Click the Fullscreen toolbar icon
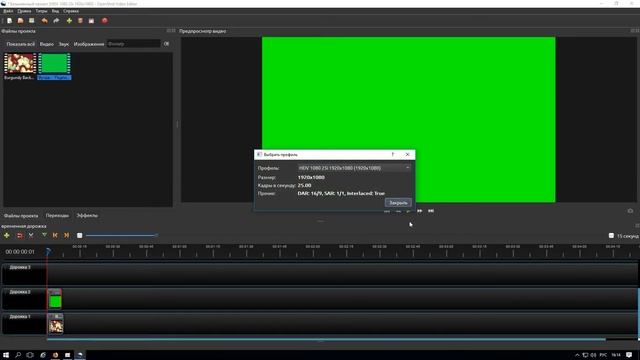The height and width of the screenshot is (360, 640). [91, 20]
